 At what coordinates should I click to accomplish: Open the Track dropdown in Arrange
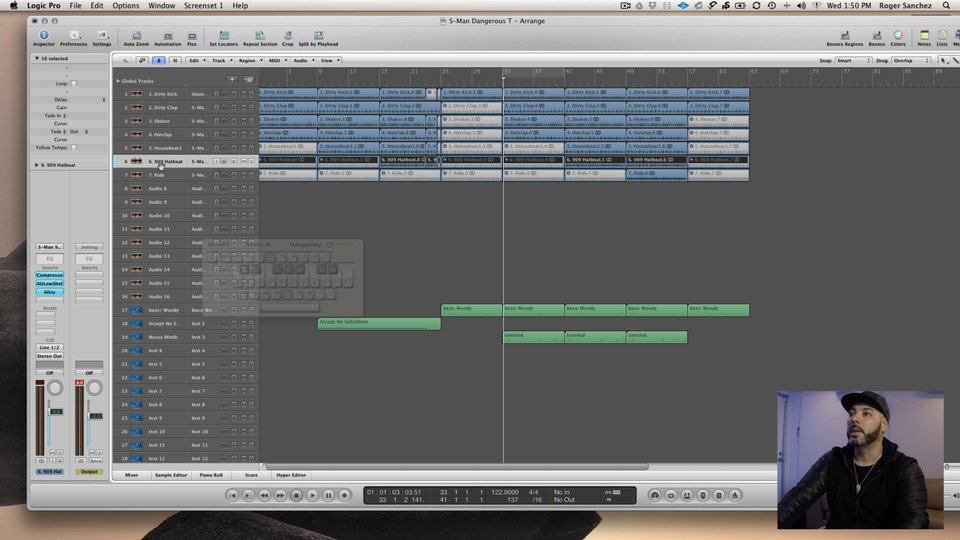click(222, 61)
